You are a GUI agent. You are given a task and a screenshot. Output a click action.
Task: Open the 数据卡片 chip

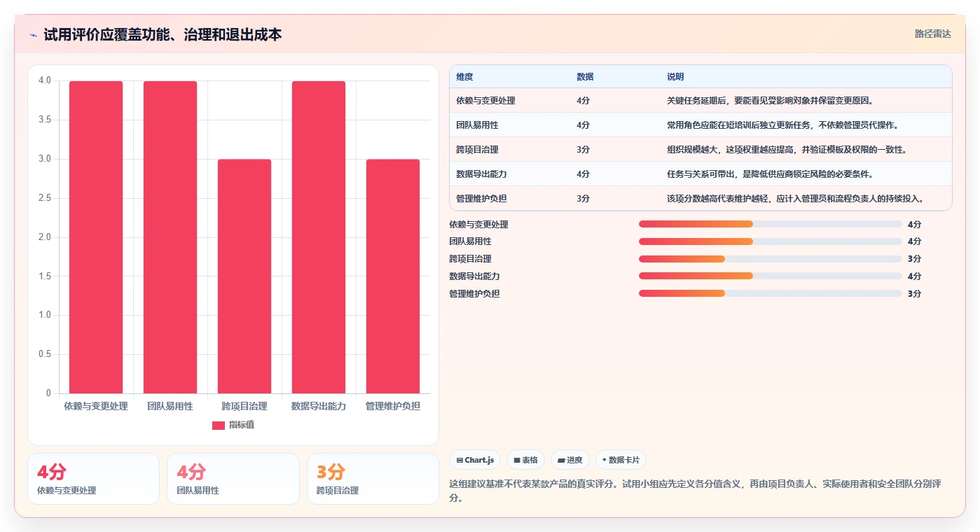(621, 460)
